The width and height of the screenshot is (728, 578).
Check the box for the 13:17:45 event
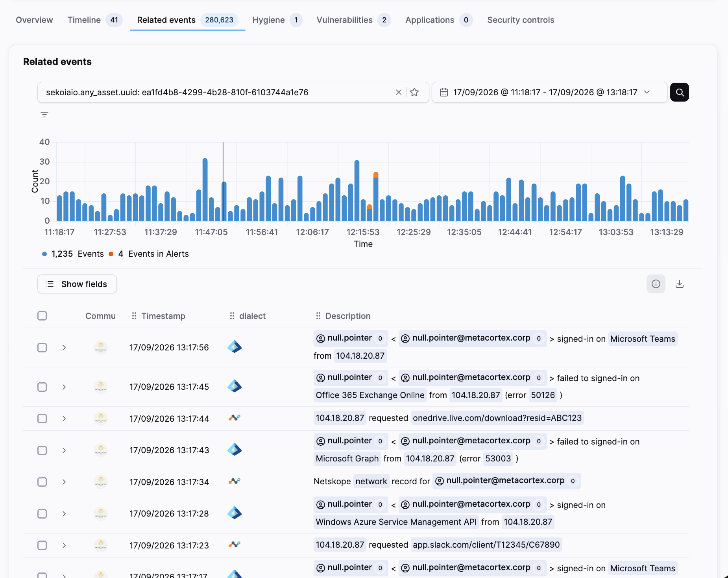click(x=42, y=387)
